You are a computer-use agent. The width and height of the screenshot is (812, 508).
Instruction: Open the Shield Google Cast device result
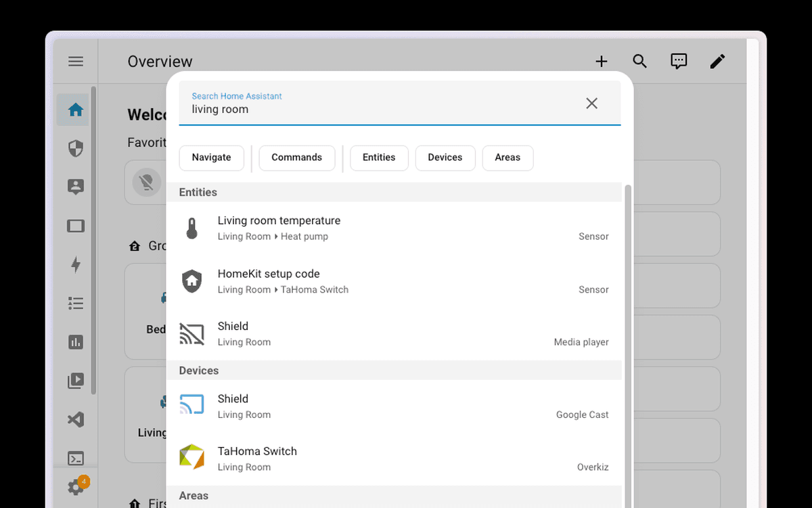click(x=394, y=406)
